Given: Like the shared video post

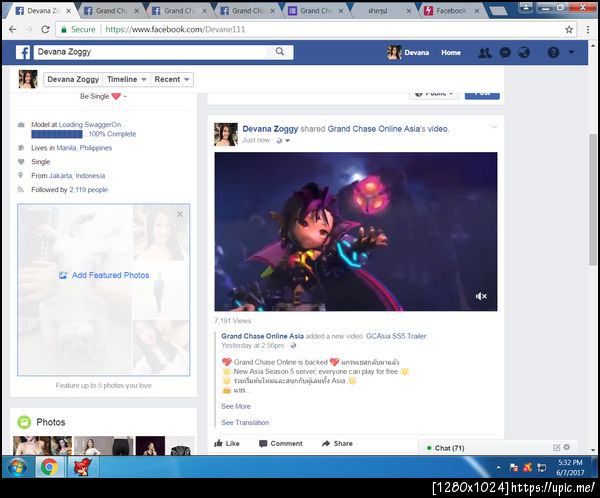Looking at the screenshot, I should click(227, 443).
